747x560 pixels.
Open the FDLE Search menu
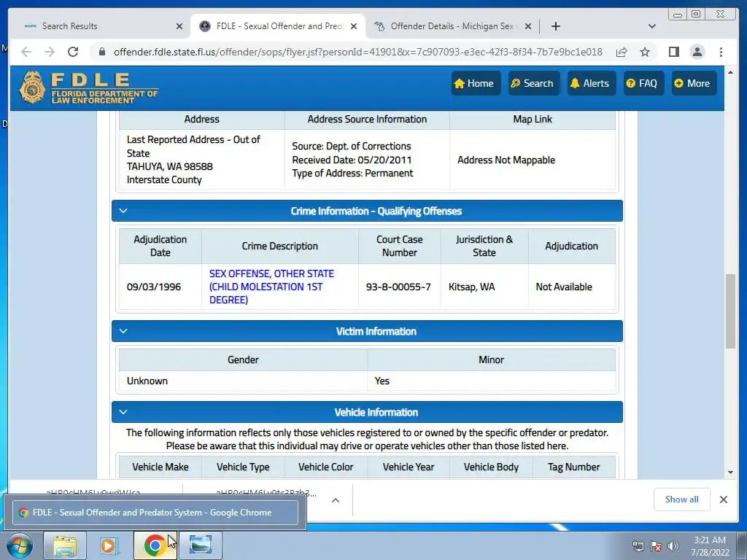coord(533,83)
